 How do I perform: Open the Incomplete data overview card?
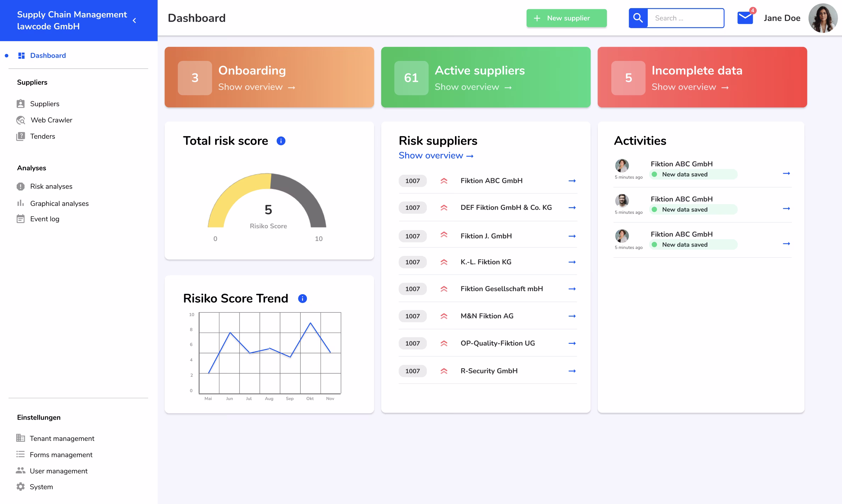[x=702, y=77]
